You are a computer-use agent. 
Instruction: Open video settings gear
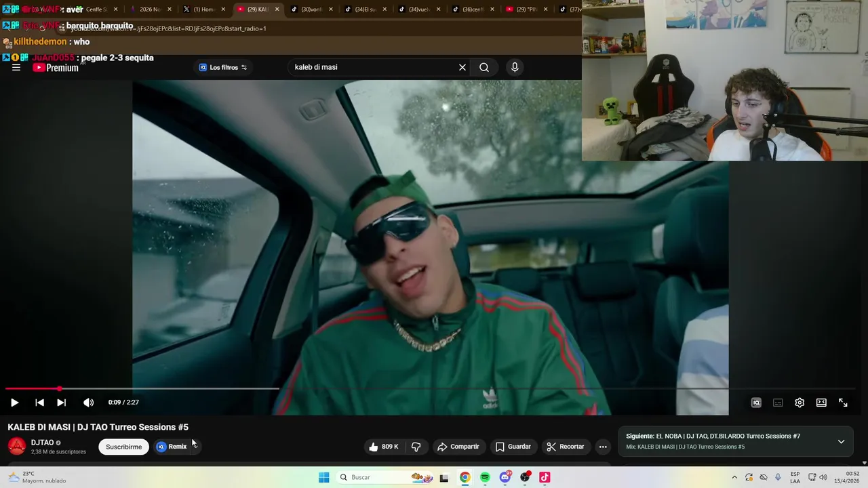[x=800, y=403]
